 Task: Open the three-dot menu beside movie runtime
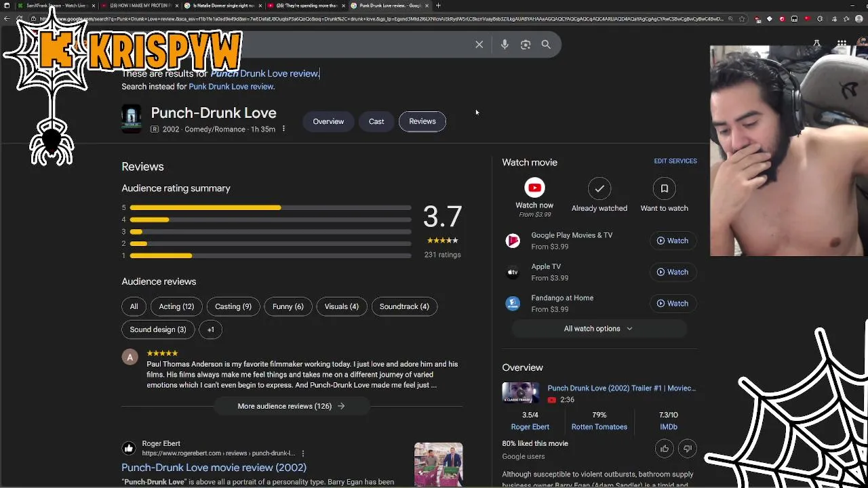click(x=283, y=129)
